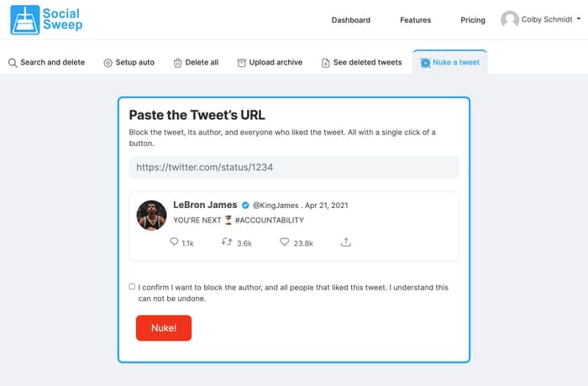Image resolution: width=588 pixels, height=386 pixels.
Task: Click the retweet arrows icon on the tweet
Action: (227, 242)
